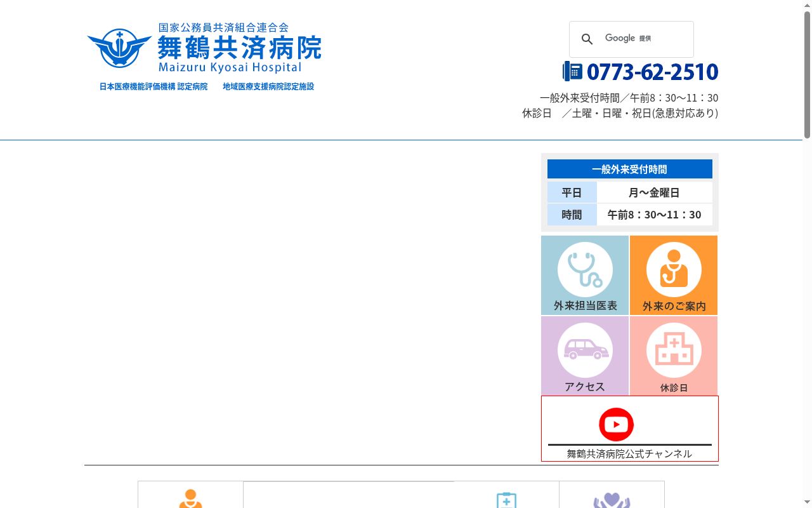Click the phone icon beside 0773-62-2510

click(x=572, y=71)
